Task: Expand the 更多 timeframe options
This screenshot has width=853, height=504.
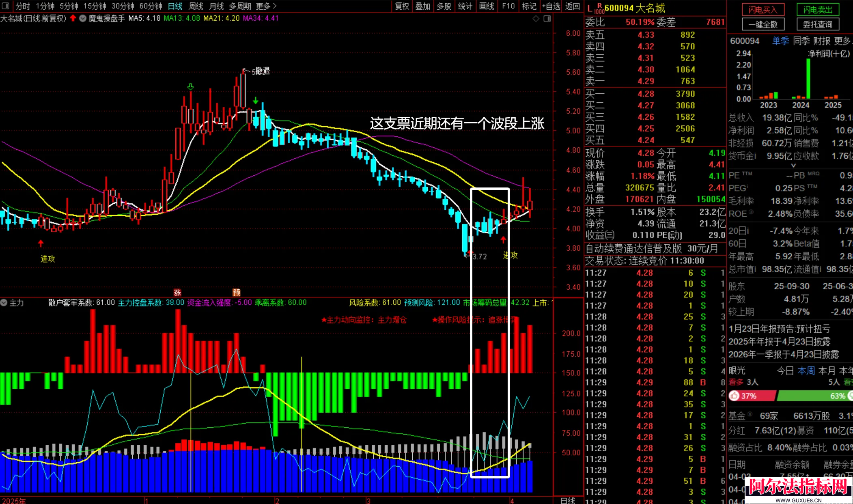Action: tap(266, 6)
